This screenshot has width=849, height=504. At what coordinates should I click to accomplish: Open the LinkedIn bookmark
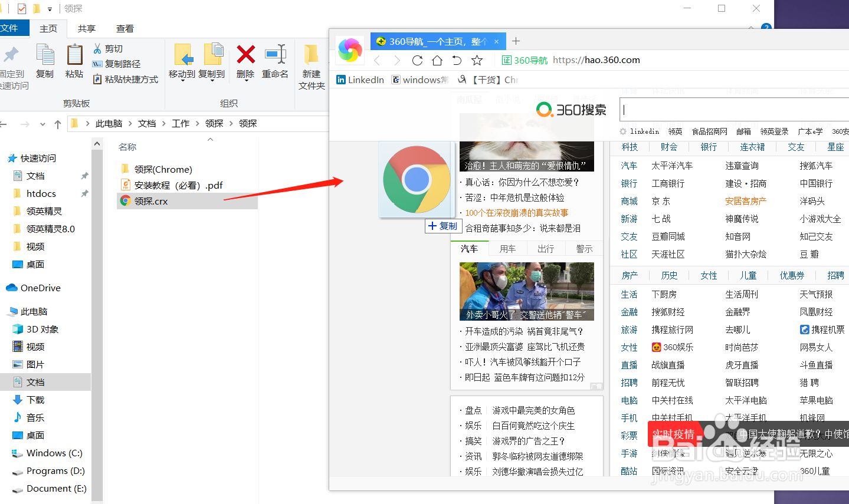click(360, 80)
